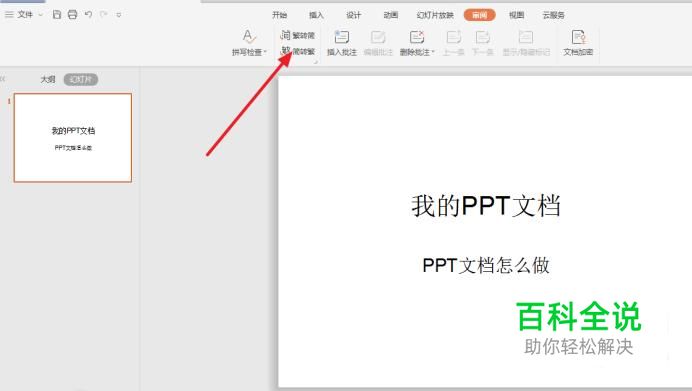Click the 删除批注 delete comment icon
This screenshot has height=391, width=692.
[x=416, y=37]
